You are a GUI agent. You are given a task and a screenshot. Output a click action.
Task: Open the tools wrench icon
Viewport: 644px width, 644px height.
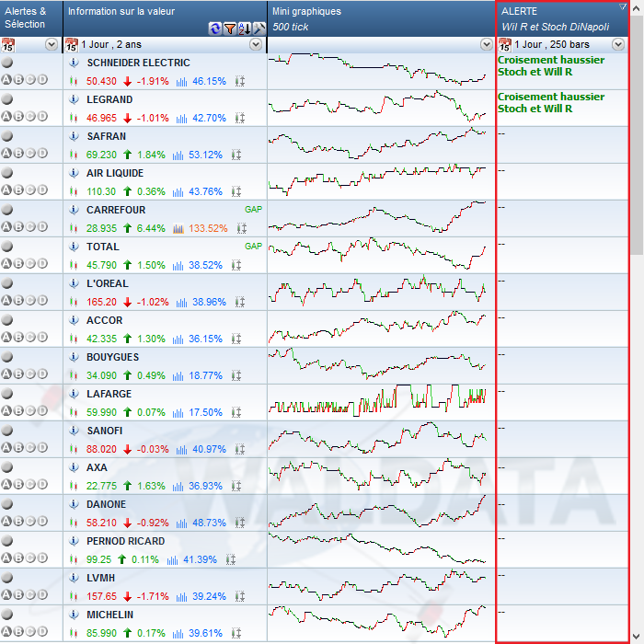pyautogui.click(x=259, y=29)
